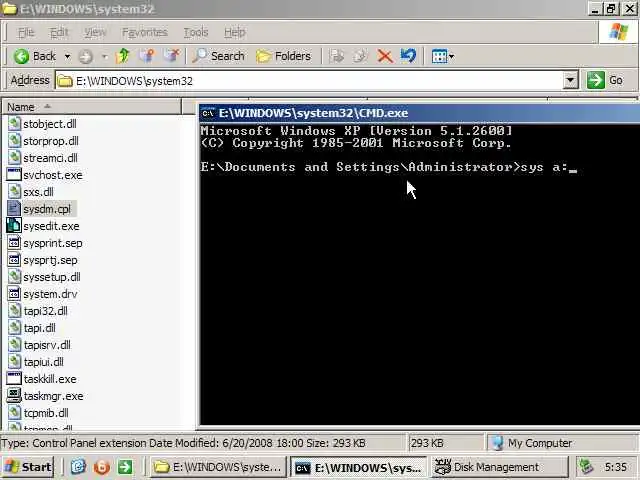Select the taskkill.exe program icon
Viewport: 640px width, 480px height.
pyautogui.click(x=14, y=379)
